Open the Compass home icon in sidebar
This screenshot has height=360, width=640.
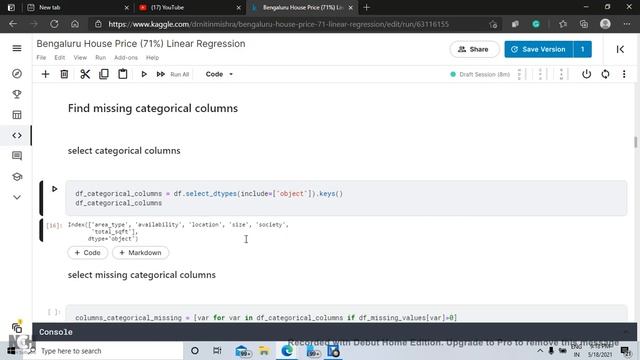point(17,74)
